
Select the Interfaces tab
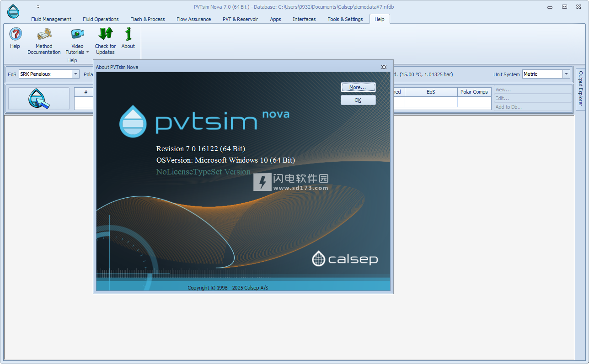pyautogui.click(x=304, y=19)
